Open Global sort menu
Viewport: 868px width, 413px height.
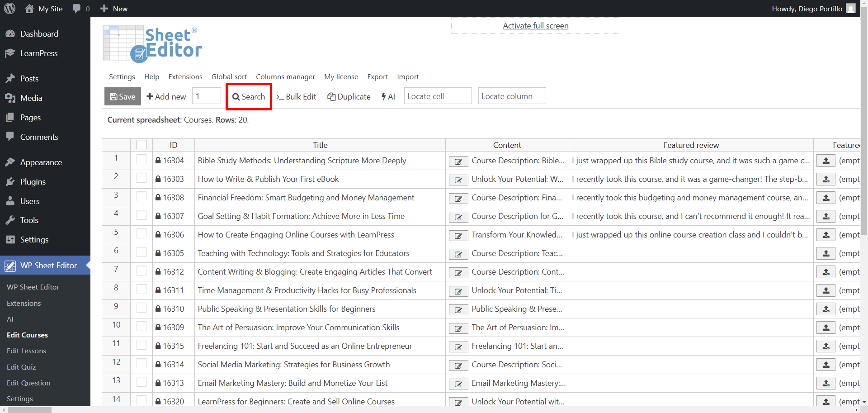tap(229, 77)
